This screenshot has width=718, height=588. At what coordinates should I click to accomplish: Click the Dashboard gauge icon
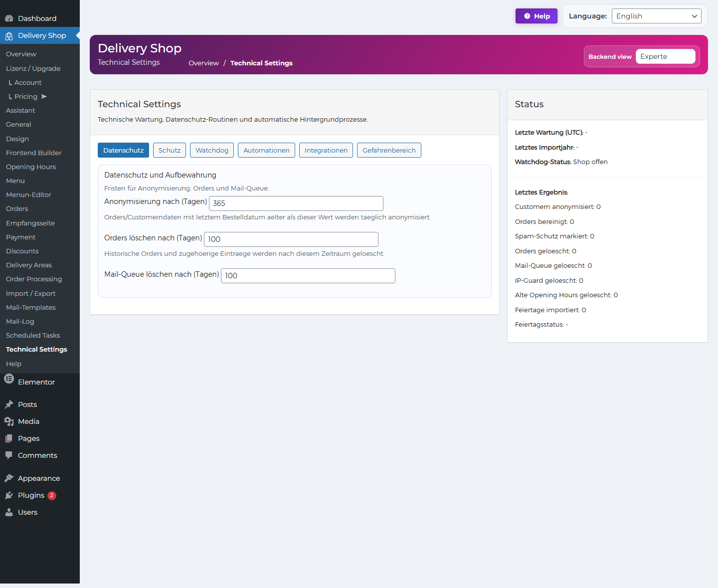coord(9,18)
